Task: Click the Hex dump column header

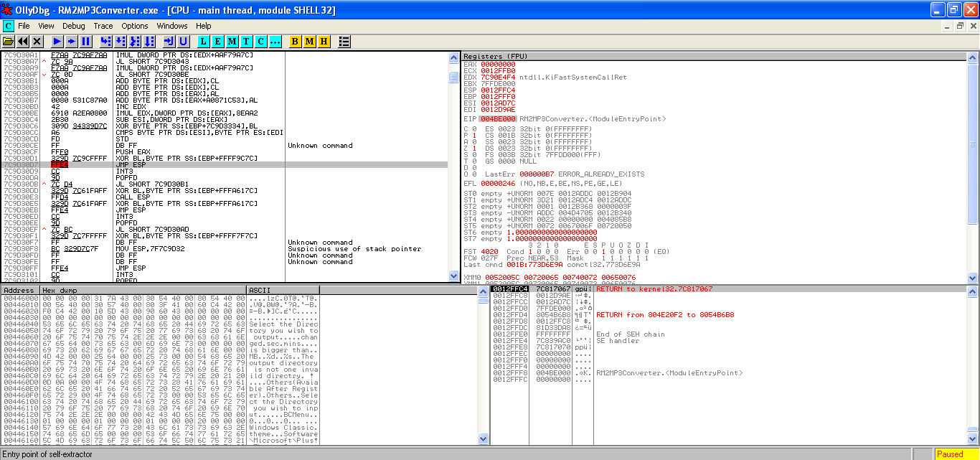Action: pyautogui.click(x=143, y=291)
